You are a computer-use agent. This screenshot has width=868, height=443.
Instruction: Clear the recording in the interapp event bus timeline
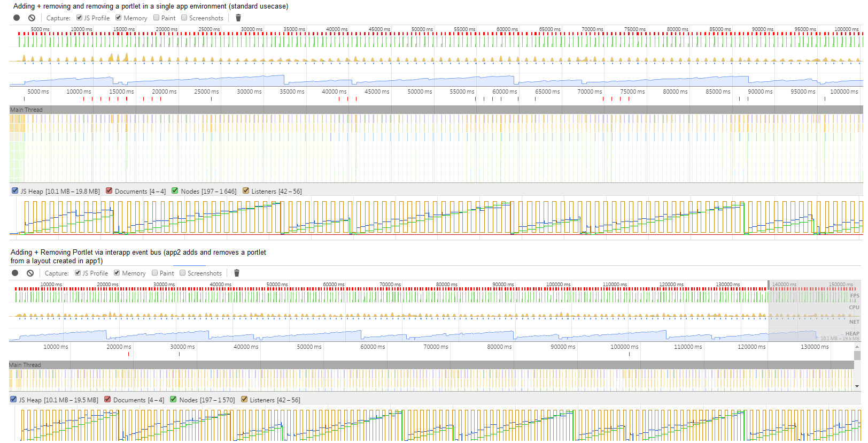point(30,273)
